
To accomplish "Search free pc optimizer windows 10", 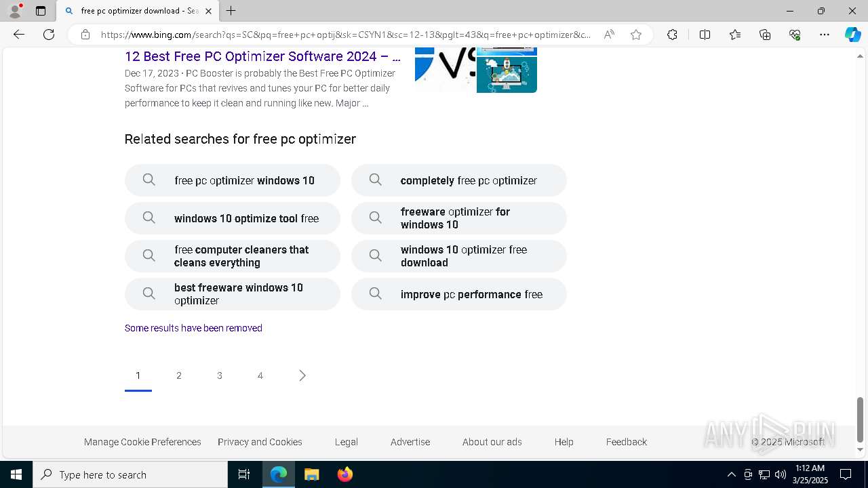I will coord(233,180).
